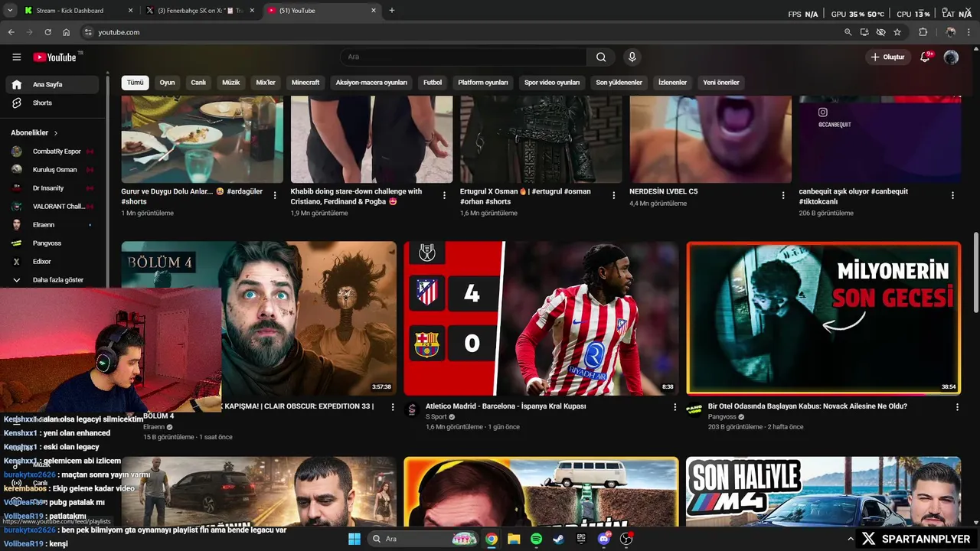Click the page vertical scrollbar
980x551 pixels.
(975, 272)
